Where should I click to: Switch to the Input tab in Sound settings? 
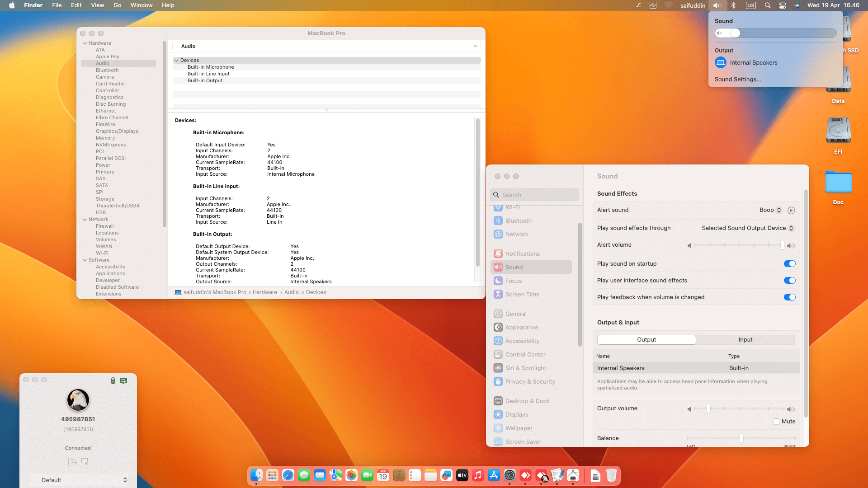(x=745, y=339)
